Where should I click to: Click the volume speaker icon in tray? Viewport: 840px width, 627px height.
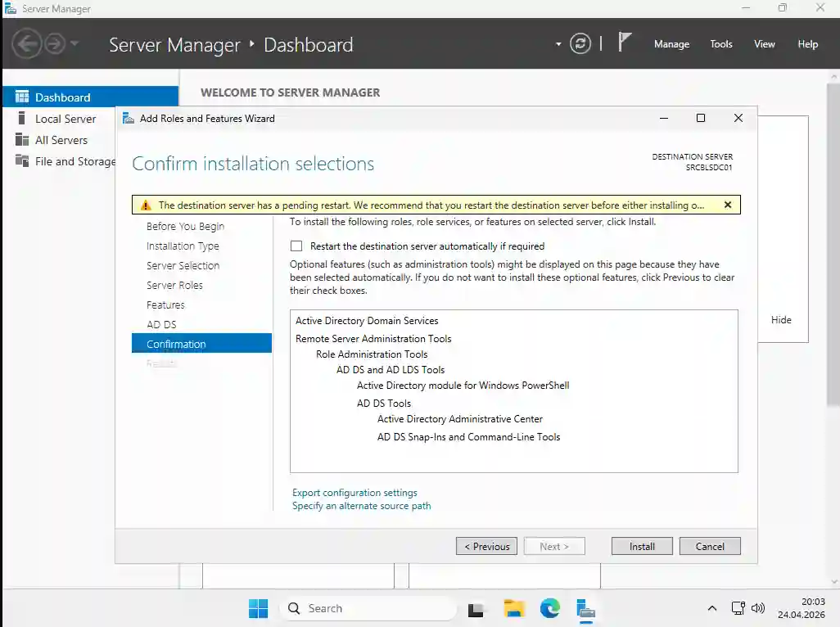pyautogui.click(x=758, y=608)
